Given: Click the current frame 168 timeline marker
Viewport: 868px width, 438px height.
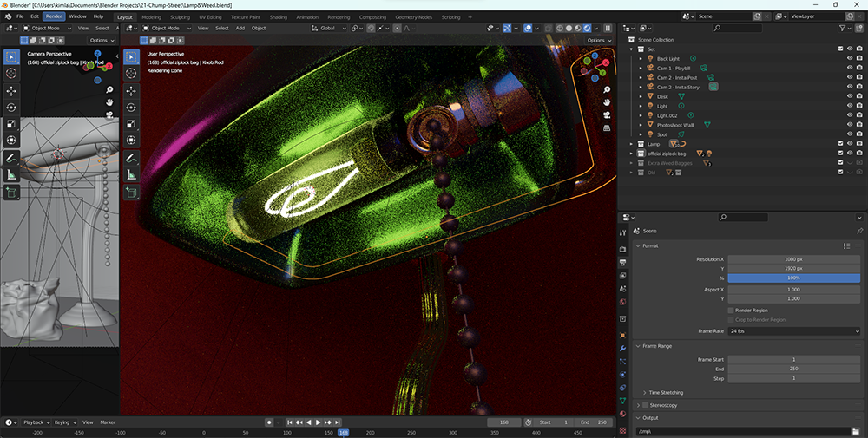Looking at the screenshot, I should (x=343, y=433).
